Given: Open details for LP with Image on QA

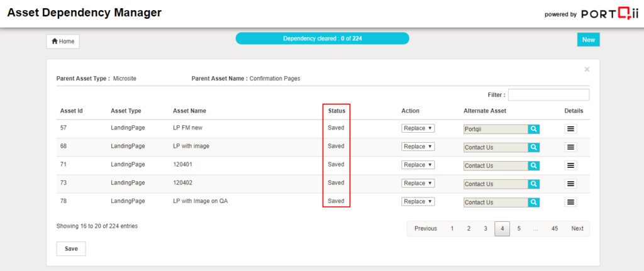Looking at the screenshot, I should [570, 202].
